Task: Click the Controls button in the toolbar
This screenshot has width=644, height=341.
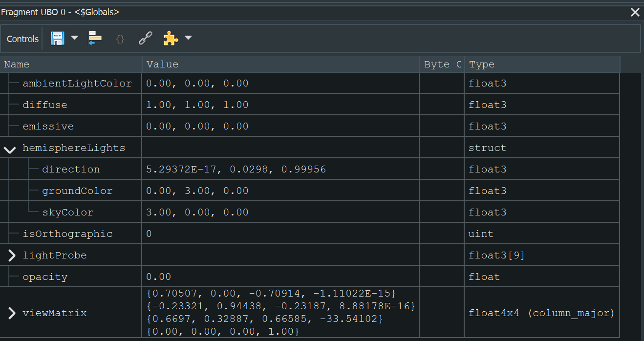Action: coord(21,38)
